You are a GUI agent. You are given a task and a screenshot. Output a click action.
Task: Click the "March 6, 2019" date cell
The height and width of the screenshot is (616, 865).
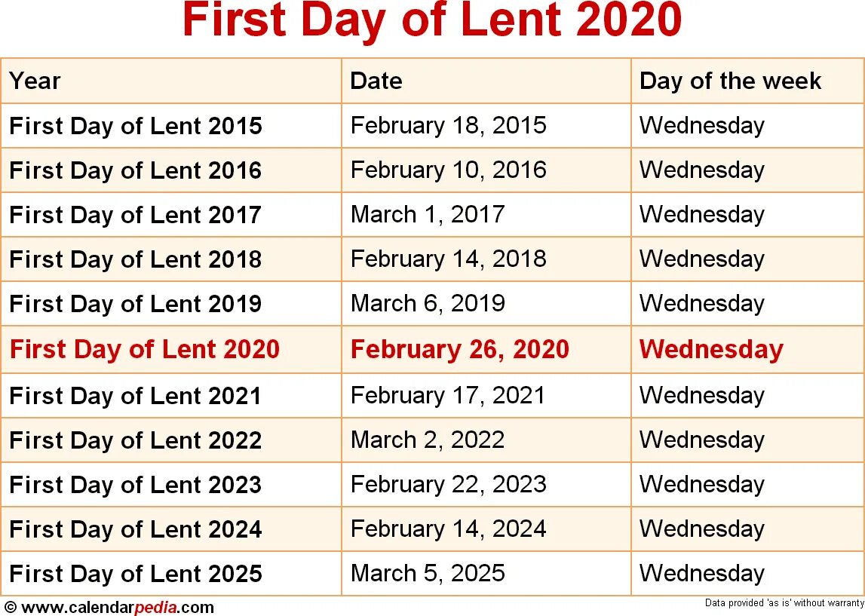[x=428, y=304]
